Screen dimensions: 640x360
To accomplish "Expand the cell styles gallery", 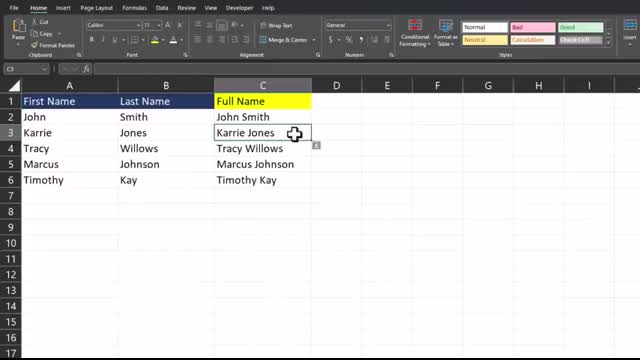I will (609, 42).
